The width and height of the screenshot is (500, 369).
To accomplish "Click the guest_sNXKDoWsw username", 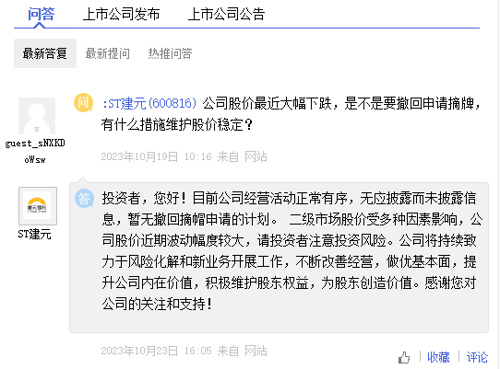I will point(35,151).
